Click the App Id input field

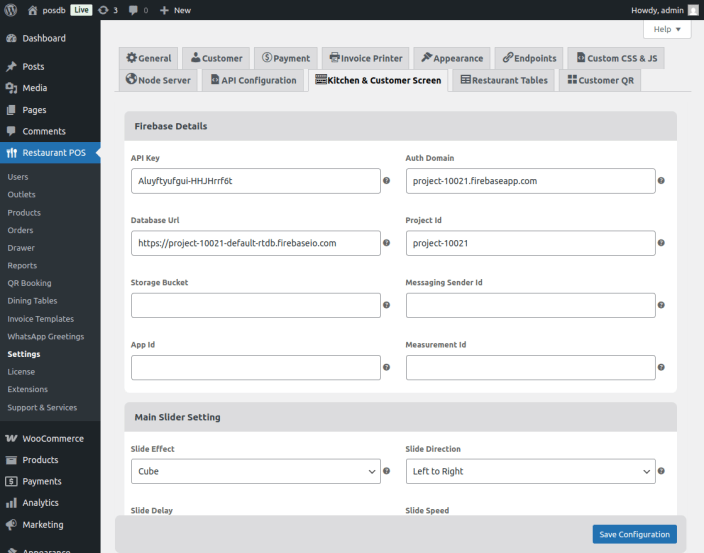(255, 367)
